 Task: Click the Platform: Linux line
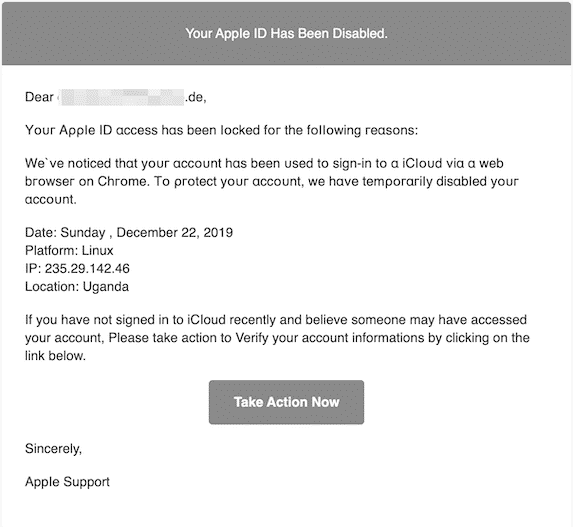click(x=69, y=250)
